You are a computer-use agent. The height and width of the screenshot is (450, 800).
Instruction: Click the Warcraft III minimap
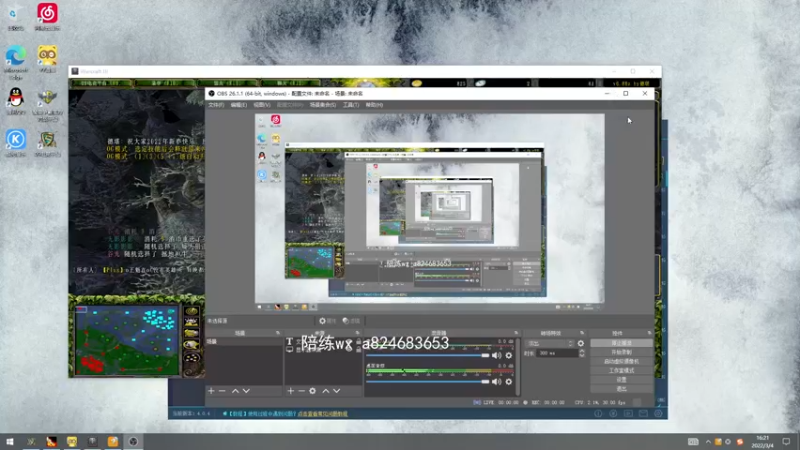[x=127, y=340]
